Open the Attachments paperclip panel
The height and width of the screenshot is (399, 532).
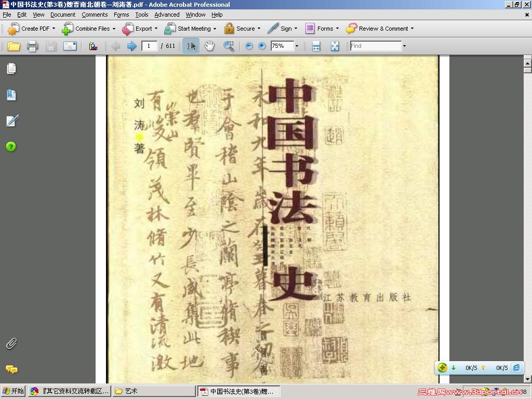(x=11, y=343)
